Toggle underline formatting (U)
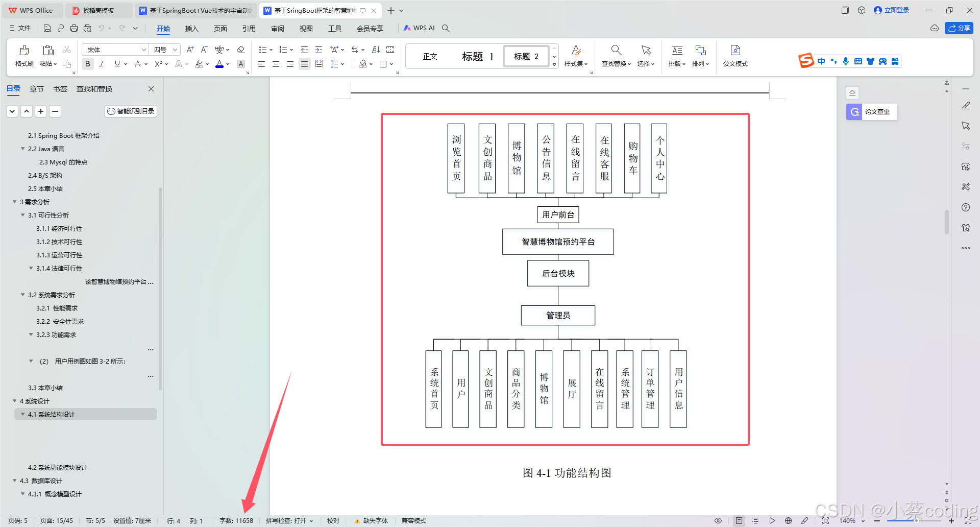The width and height of the screenshot is (980, 527). point(117,64)
